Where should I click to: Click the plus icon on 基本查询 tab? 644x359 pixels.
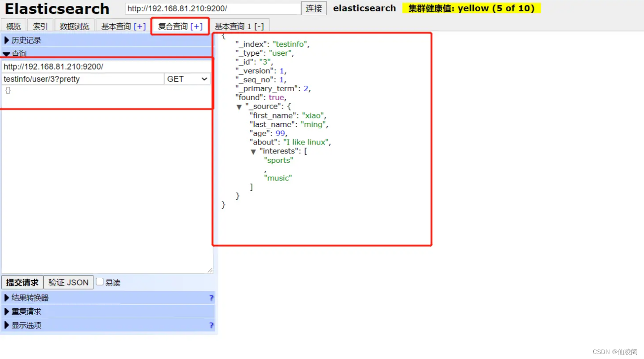pos(140,26)
